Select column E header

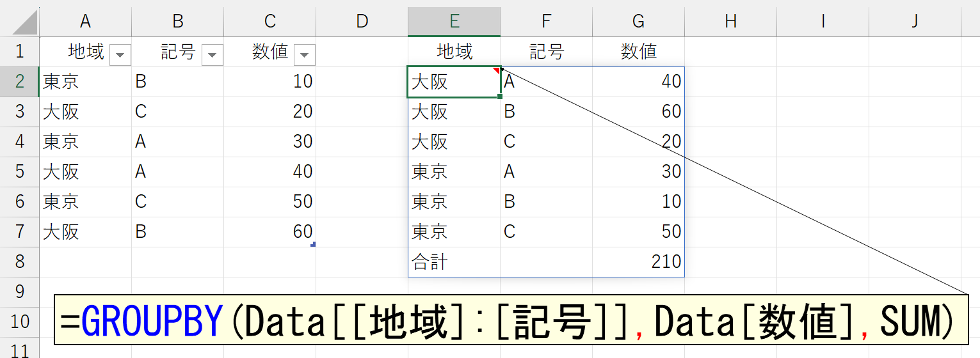click(454, 22)
